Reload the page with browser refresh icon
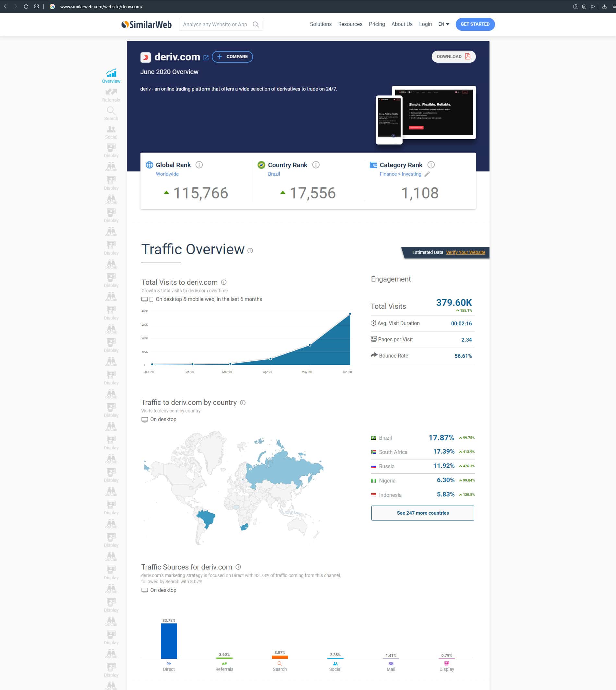Image resolution: width=616 pixels, height=690 pixels. click(x=26, y=6)
